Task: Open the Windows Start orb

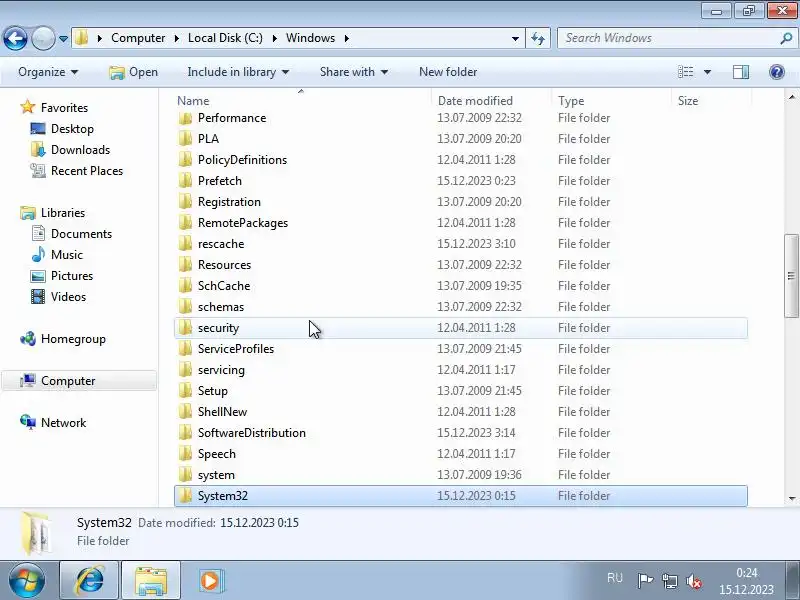Action: [27, 581]
